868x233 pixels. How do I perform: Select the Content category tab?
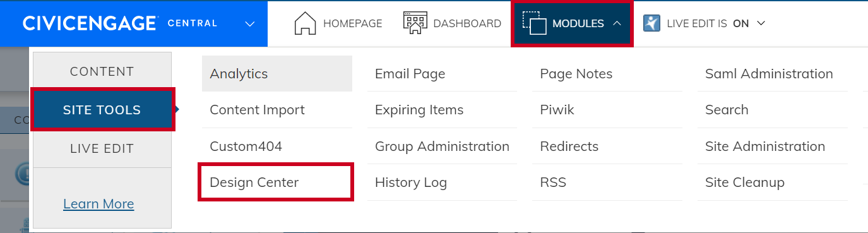(x=102, y=71)
